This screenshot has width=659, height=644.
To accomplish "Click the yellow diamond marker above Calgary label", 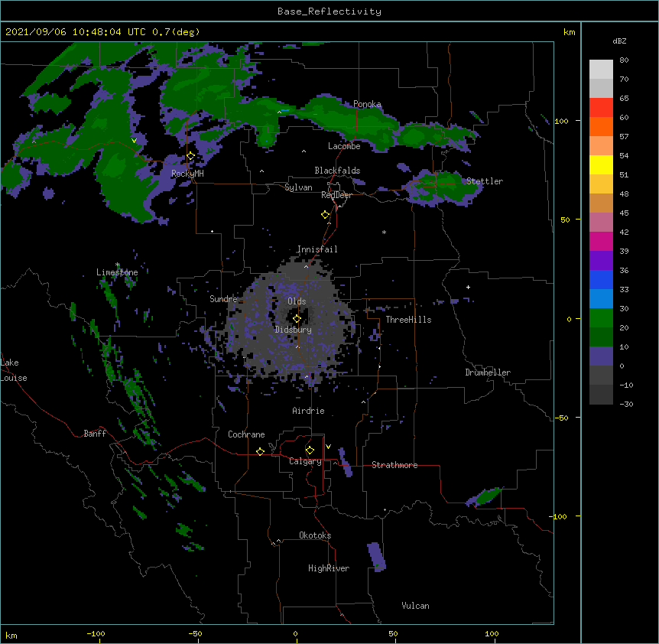I will [310, 450].
